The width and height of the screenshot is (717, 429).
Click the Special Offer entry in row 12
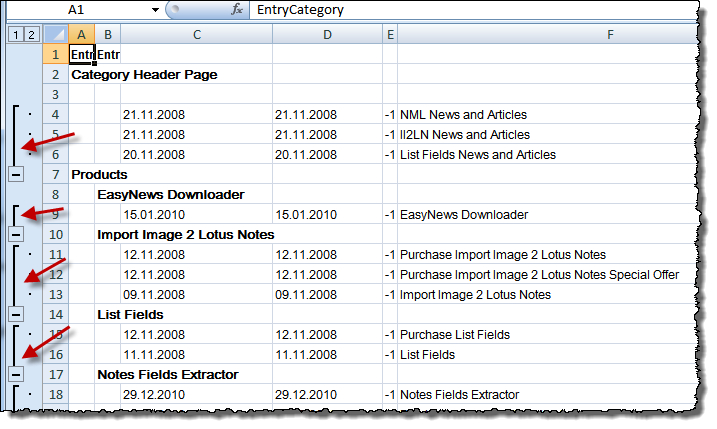coord(540,274)
